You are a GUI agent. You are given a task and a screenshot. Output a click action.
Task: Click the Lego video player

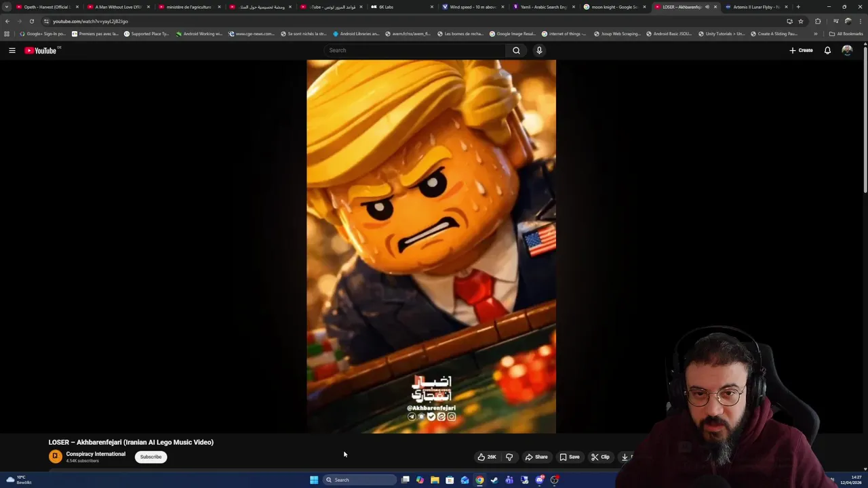click(431, 246)
